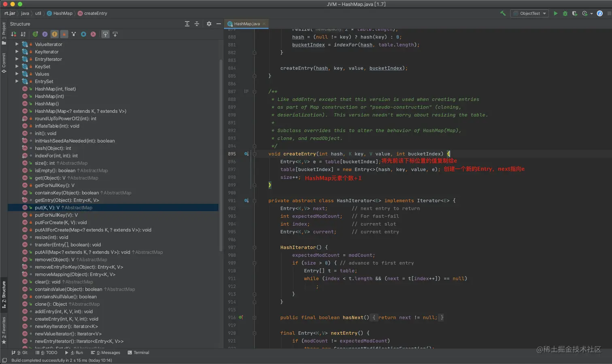Click Expand All in the Structure panel
Viewport: 612px width, 364px height.
[x=187, y=24]
